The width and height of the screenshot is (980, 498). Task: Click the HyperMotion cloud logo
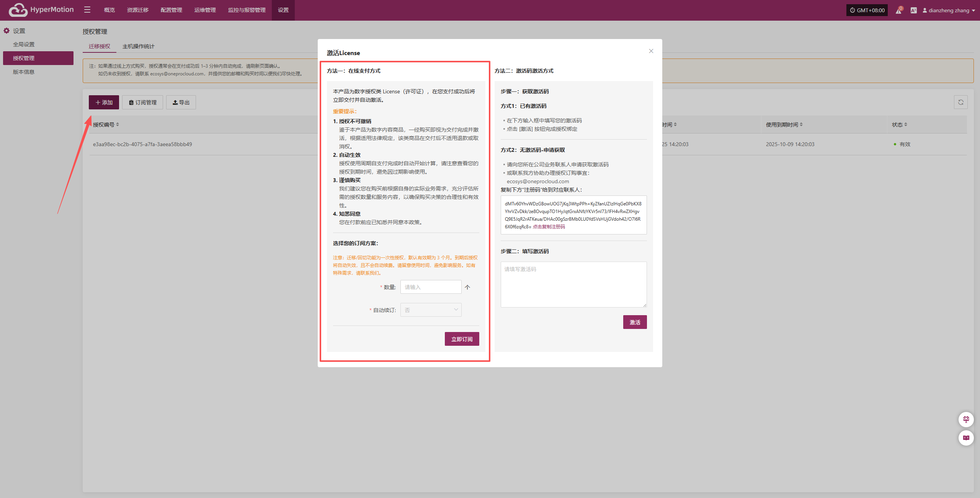18,10
